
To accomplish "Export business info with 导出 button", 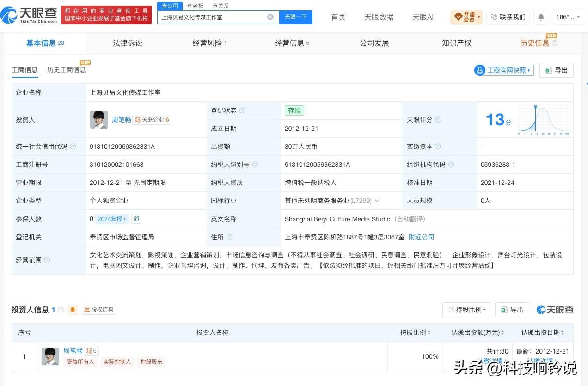I will coord(557,70).
